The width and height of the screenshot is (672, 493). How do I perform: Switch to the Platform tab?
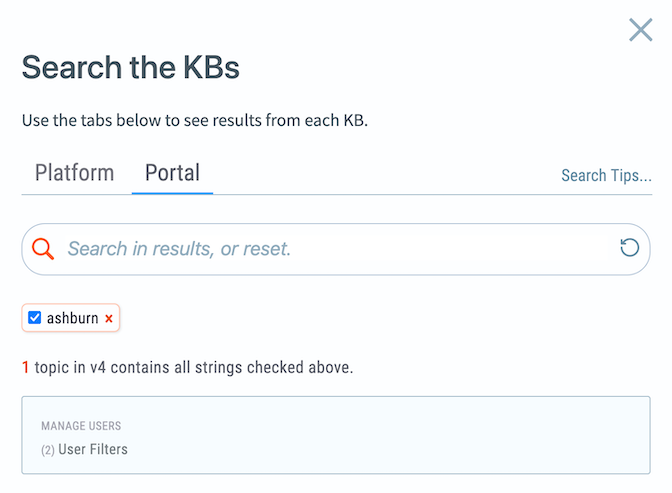[74, 172]
